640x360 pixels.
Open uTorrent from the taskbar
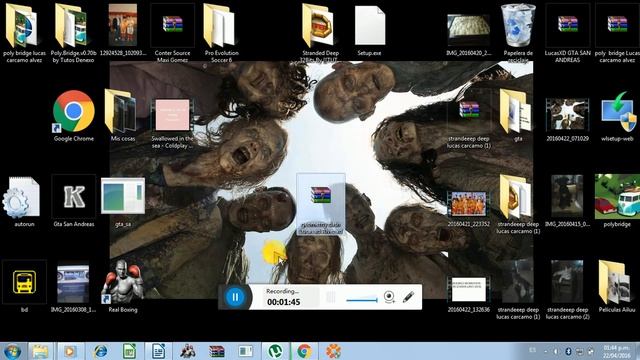pos(276,351)
